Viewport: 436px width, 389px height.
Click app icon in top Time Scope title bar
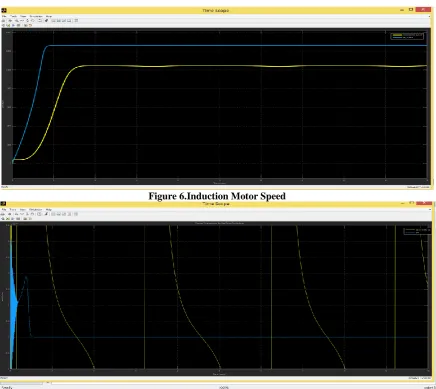pos(4,10)
